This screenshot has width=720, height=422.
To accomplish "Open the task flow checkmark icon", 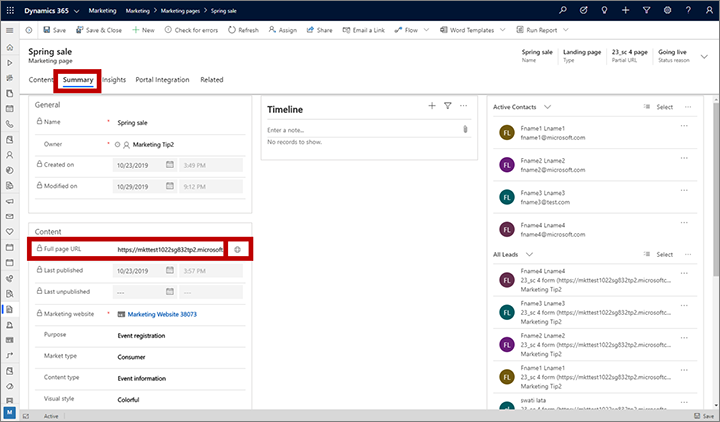I will point(584,10).
